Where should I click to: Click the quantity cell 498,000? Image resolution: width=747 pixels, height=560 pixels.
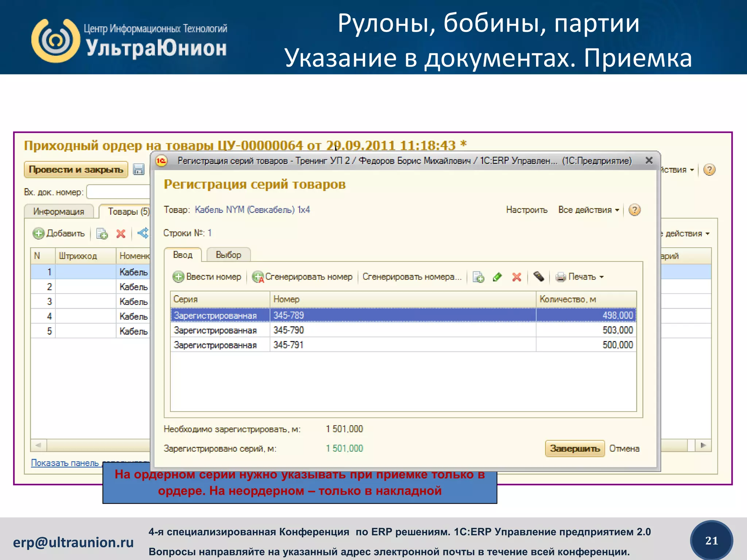click(586, 315)
